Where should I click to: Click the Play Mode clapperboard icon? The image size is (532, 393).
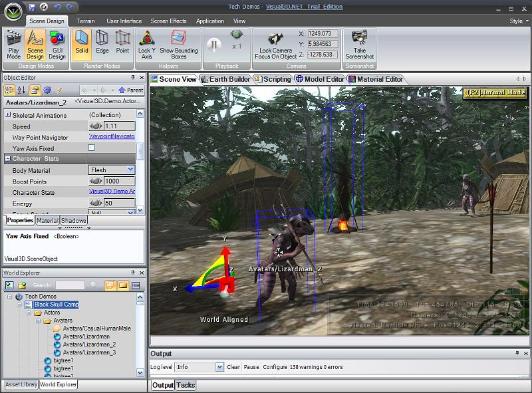tap(14, 37)
